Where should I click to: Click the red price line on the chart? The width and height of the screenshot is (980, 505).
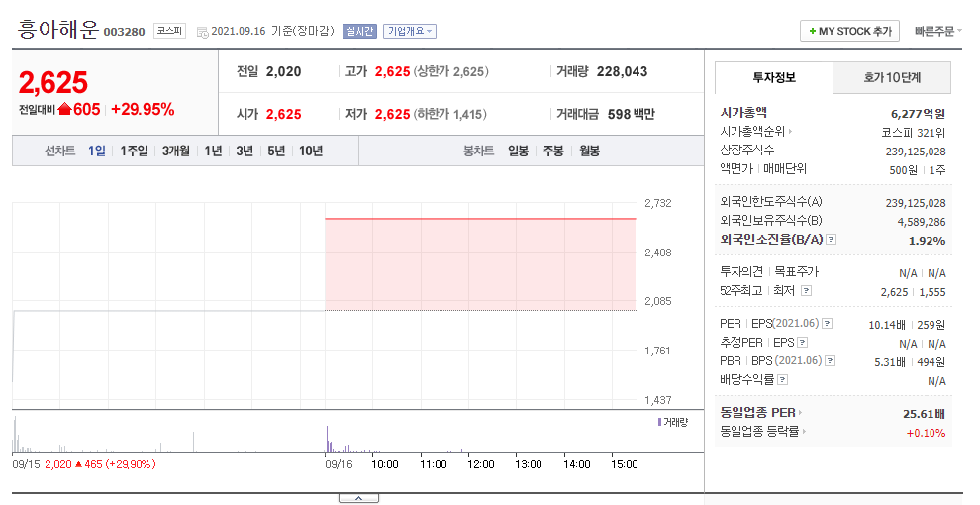coord(480,219)
